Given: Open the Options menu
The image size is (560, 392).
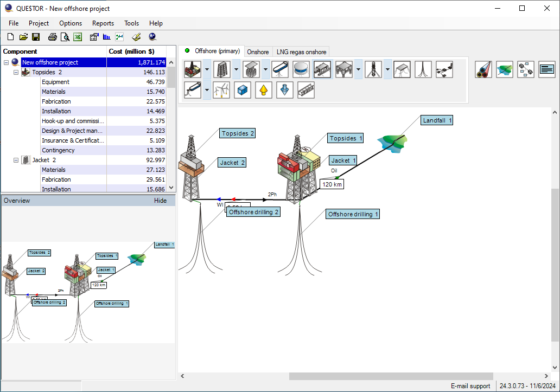Looking at the screenshot, I should click(71, 23).
